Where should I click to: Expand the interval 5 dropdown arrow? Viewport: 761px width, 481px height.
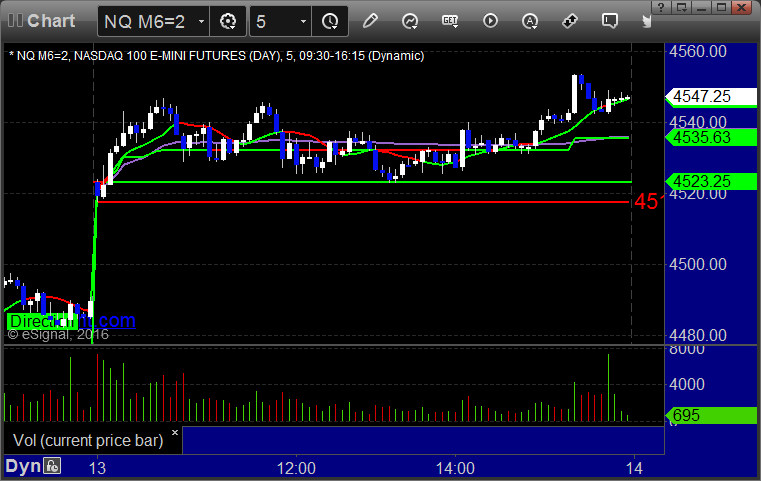[303, 21]
